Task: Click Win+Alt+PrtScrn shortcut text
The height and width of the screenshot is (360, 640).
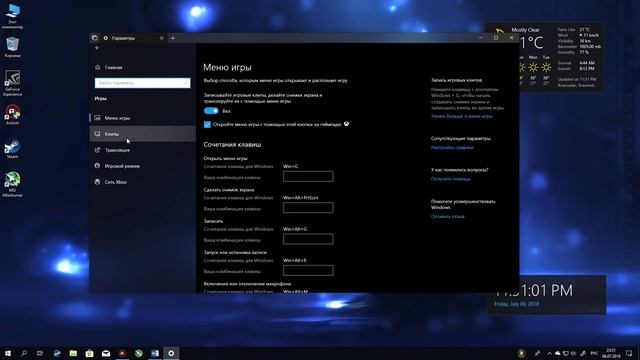Action: (301, 198)
